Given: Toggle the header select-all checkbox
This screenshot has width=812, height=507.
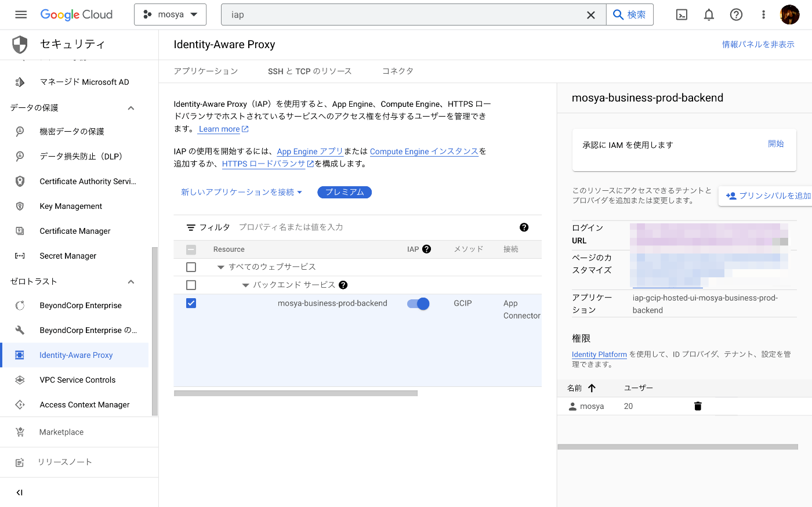Looking at the screenshot, I should tap(191, 249).
